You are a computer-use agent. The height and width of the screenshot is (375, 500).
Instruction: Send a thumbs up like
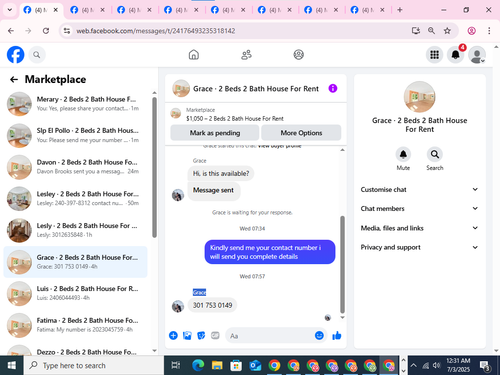(337, 335)
